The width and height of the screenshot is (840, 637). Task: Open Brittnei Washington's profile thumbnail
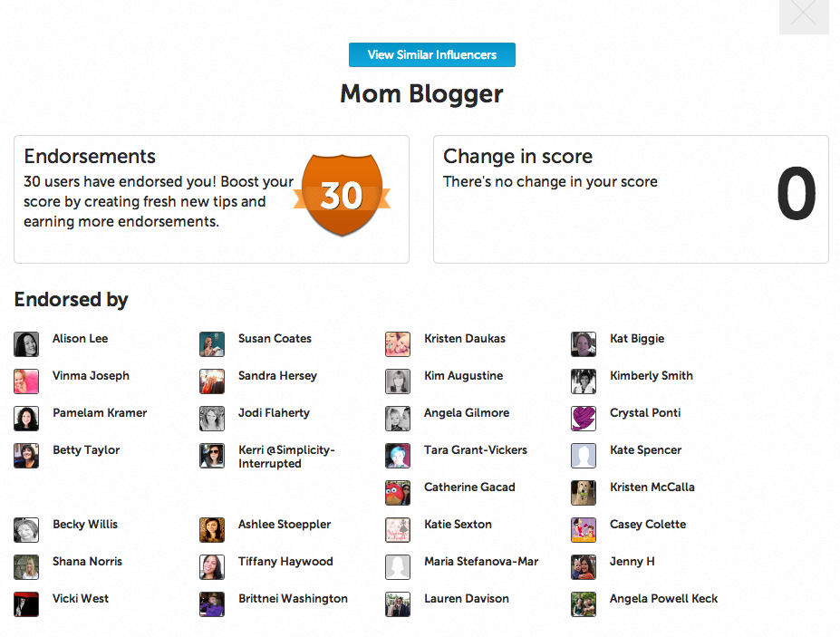click(x=212, y=604)
